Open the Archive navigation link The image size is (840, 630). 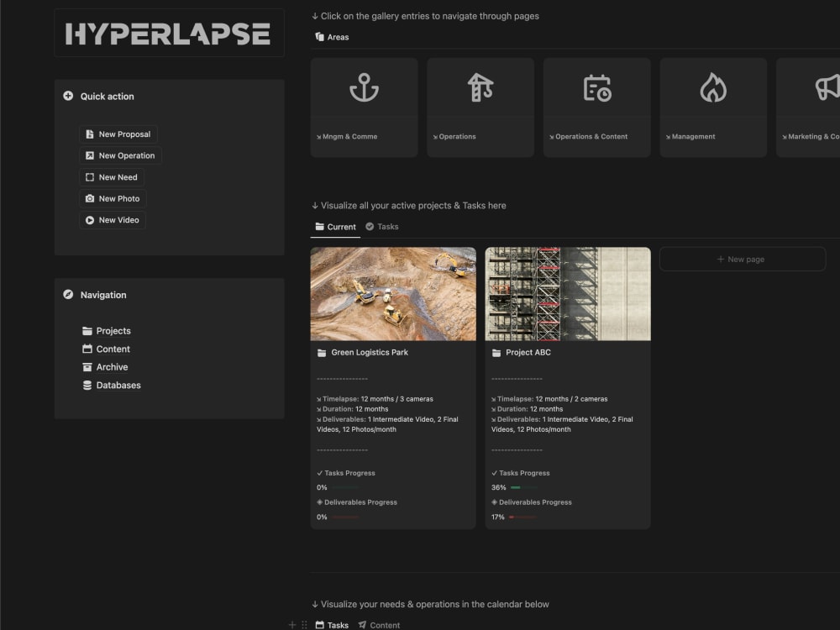105,367
